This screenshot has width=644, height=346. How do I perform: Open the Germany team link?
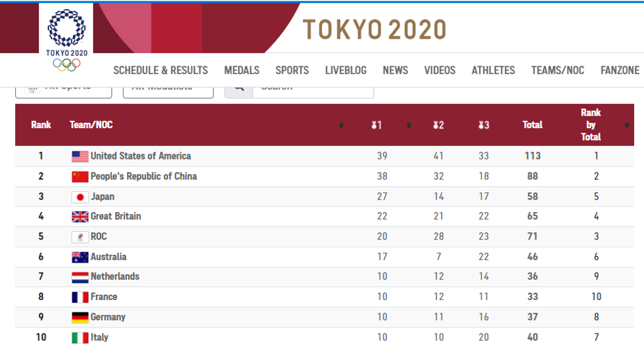tap(108, 317)
